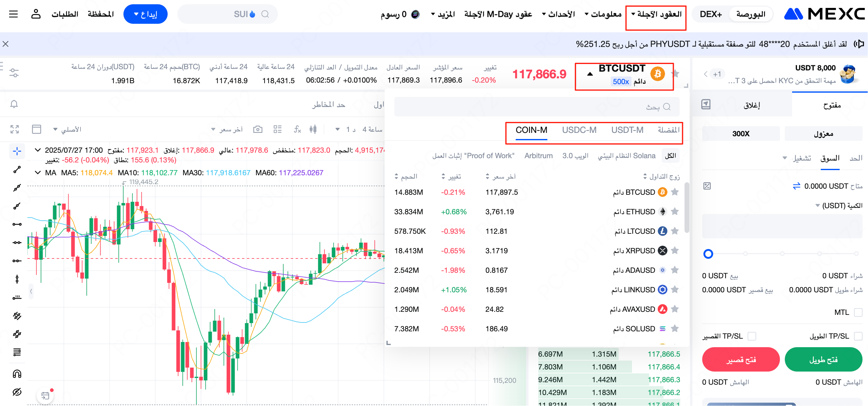Star the SOLUSD pair
Screen dimensions: 868x406
click(674, 329)
